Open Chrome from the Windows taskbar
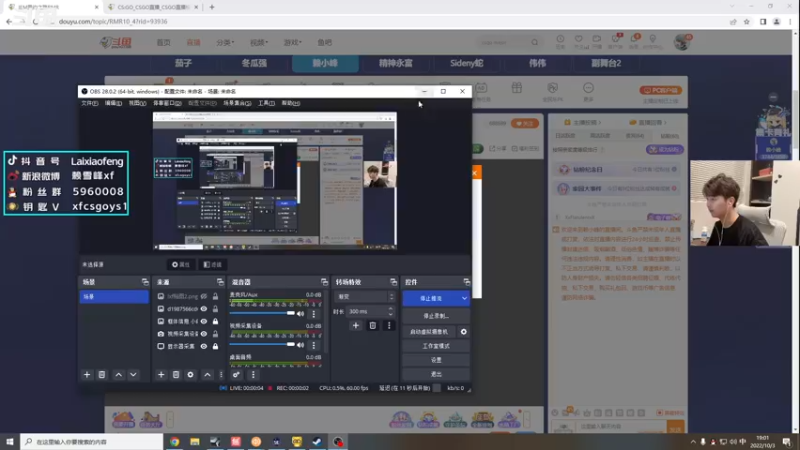 [x=174, y=441]
